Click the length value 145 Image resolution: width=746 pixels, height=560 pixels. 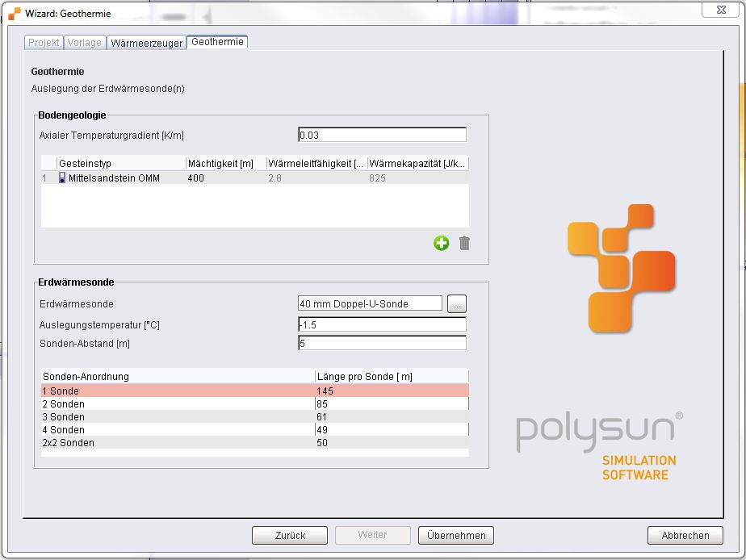click(x=325, y=391)
